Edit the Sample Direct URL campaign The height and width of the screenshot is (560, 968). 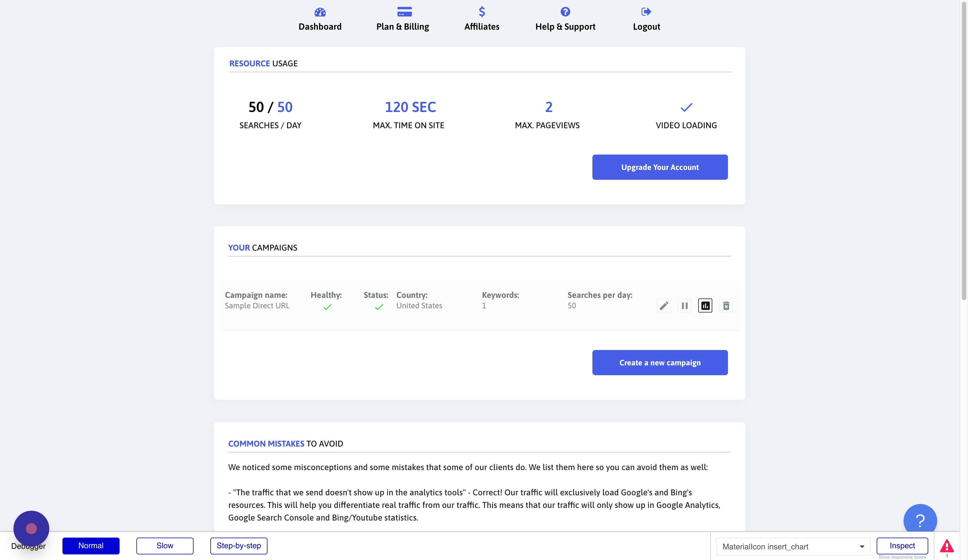click(x=664, y=306)
